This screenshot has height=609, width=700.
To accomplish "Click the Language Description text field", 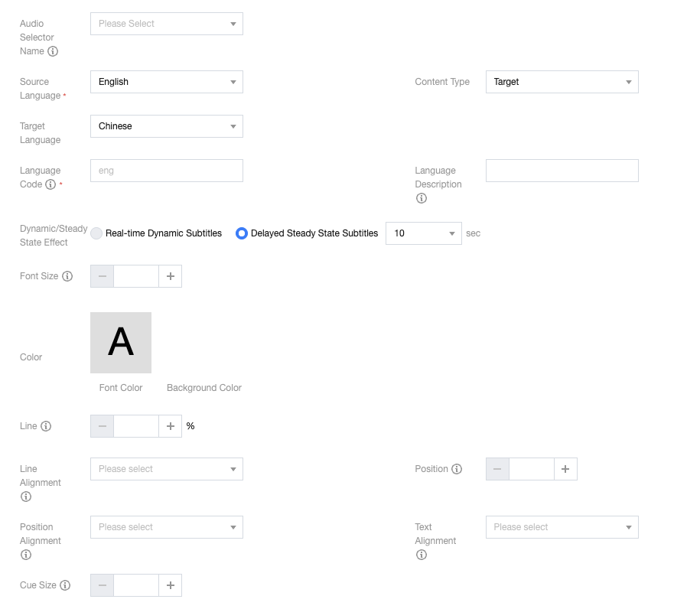I will click(562, 171).
